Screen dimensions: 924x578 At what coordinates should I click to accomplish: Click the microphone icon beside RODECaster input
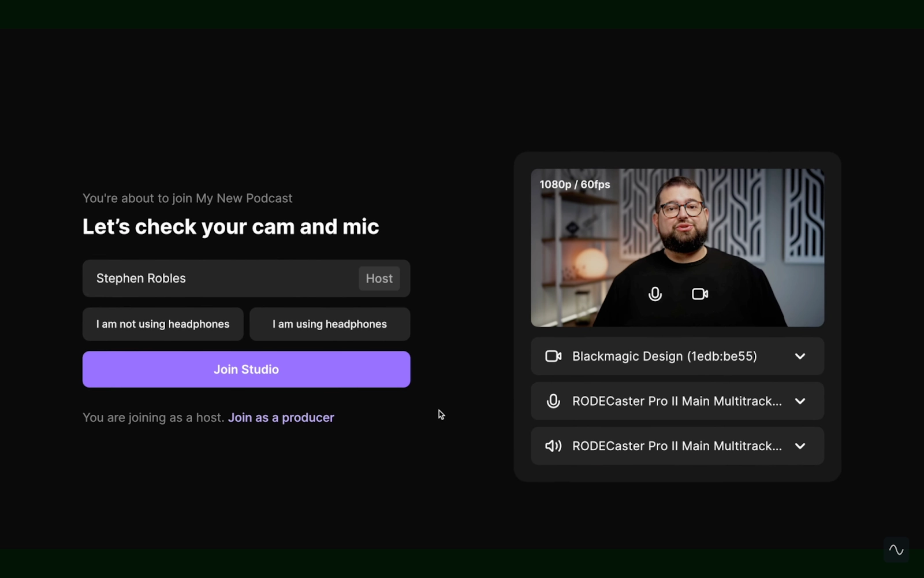pos(553,401)
